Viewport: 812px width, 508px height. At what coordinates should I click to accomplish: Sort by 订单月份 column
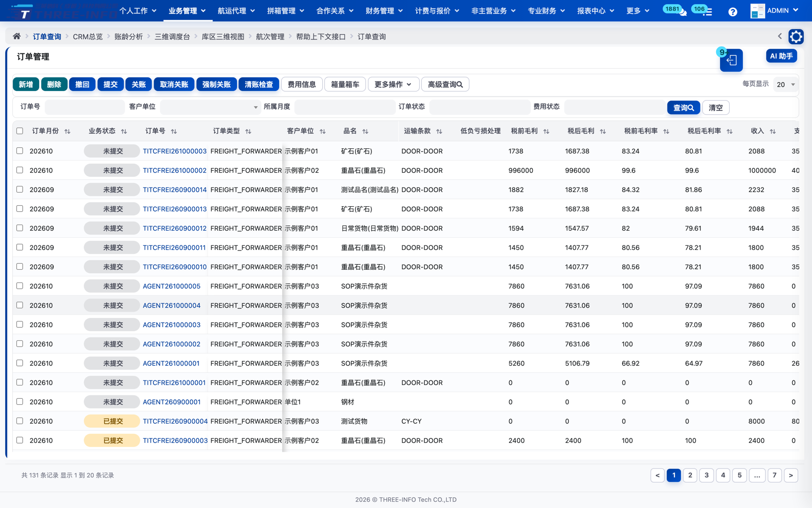click(x=67, y=132)
